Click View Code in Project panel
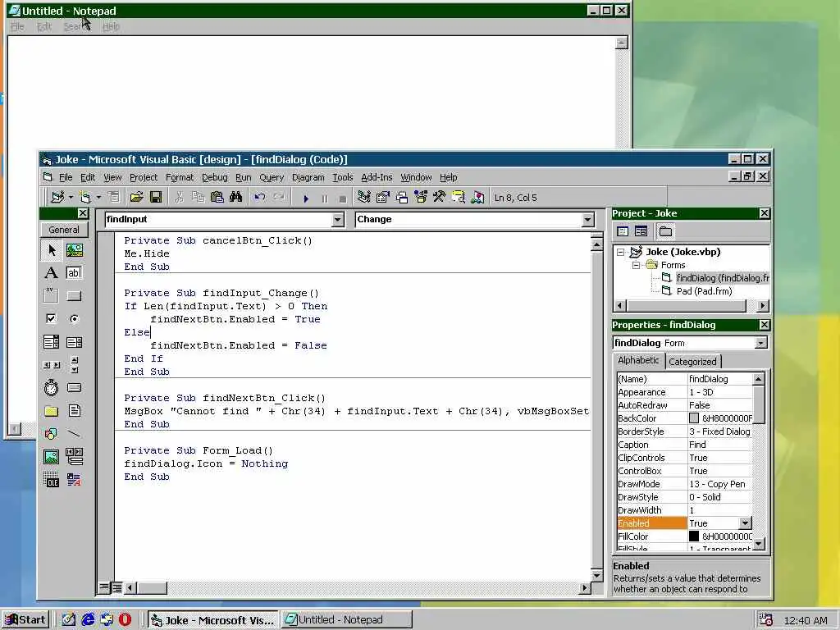This screenshot has width=840, height=630. point(623,231)
